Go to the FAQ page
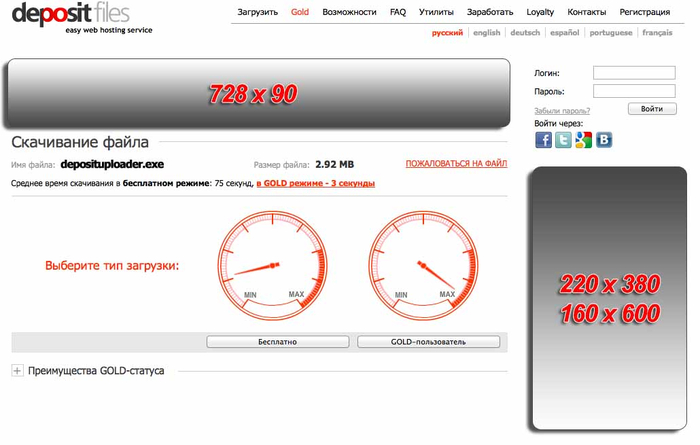The width and height of the screenshot is (700, 445). 398,13
